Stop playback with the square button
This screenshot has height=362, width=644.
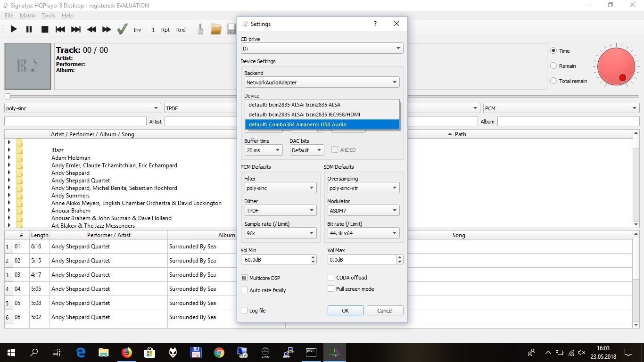(x=45, y=29)
